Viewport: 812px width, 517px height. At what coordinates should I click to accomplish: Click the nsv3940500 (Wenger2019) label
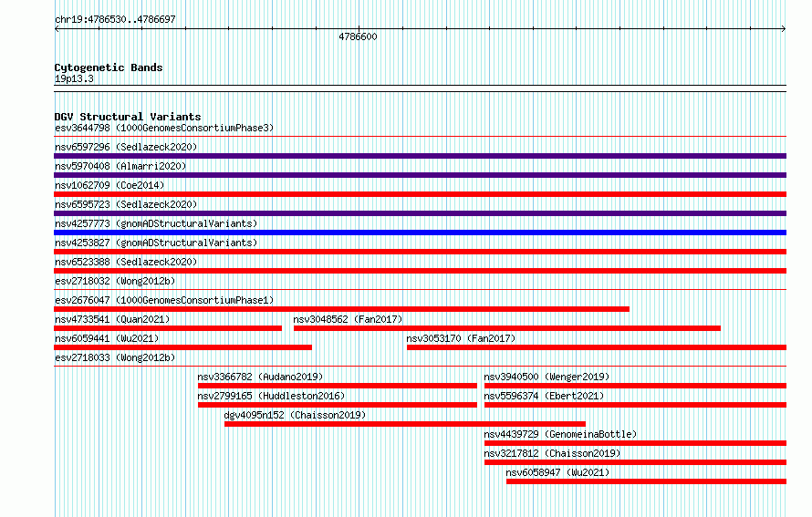[x=547, y=377]
